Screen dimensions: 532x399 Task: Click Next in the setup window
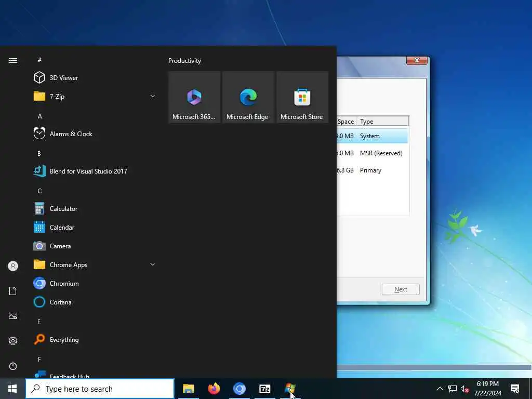coord(401,289)
